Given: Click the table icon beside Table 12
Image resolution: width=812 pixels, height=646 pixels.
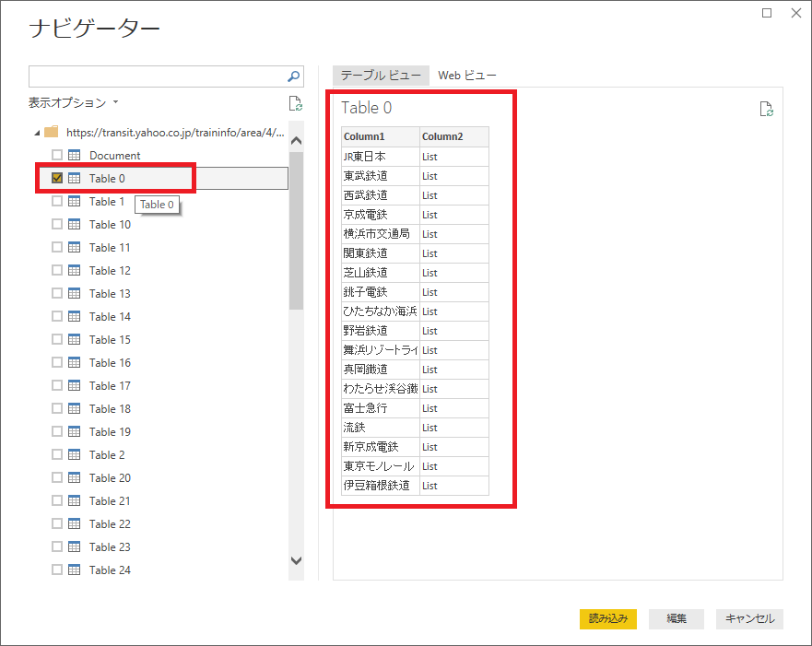Looking at the screenshot, I should click(75, 270).
